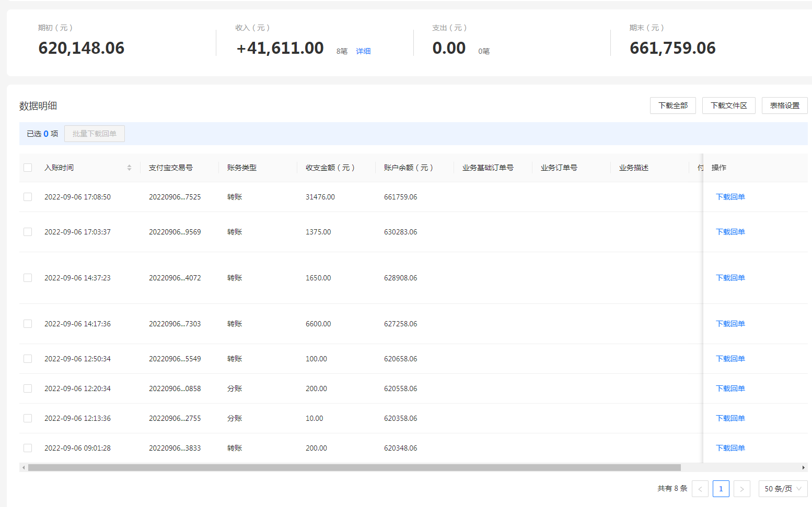Click horizontal scrollbar left arrow
Screen dimensions: 812x507
24,468
